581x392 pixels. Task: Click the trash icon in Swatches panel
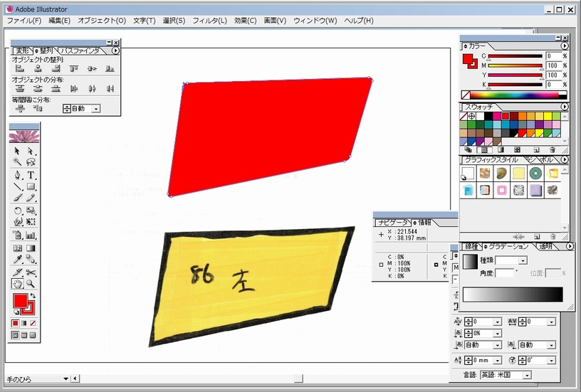(552, 150)
